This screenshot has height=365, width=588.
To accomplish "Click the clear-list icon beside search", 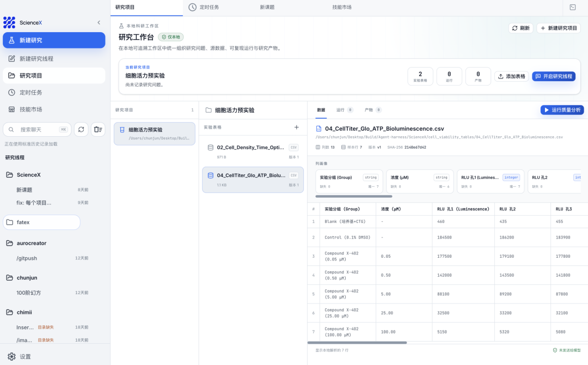I will point(98,130).
